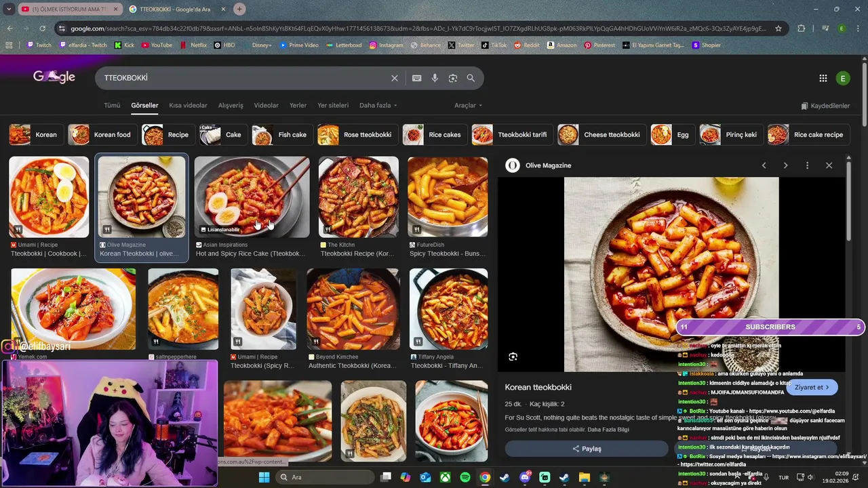Click the 'Ziyaret et' visit button
This screenshot has width=868, height=488.
click(812, 388)
